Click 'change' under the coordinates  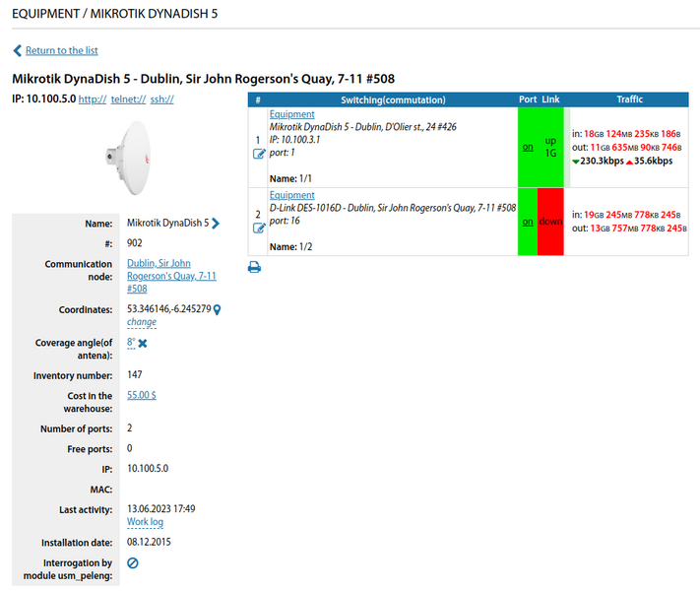[x=141, y=322]
